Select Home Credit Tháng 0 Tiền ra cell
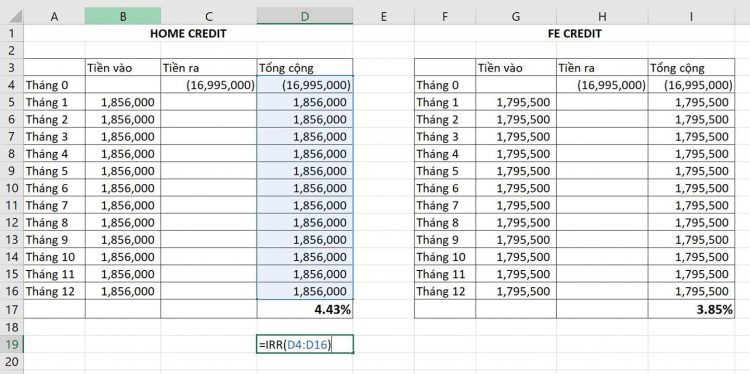This screenshot has width=750, height=374. (x=209, y=85)
